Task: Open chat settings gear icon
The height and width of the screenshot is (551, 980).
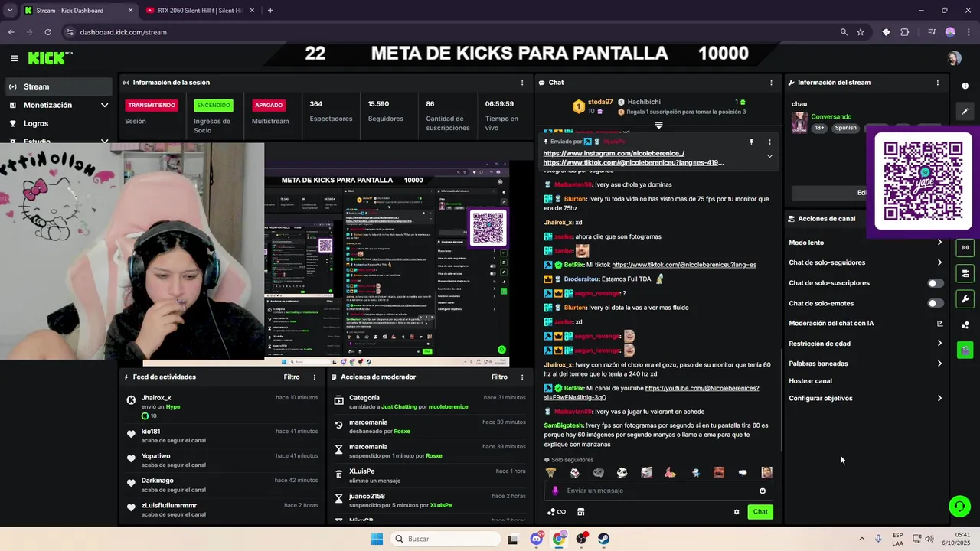Action: (x=737, y=512)
